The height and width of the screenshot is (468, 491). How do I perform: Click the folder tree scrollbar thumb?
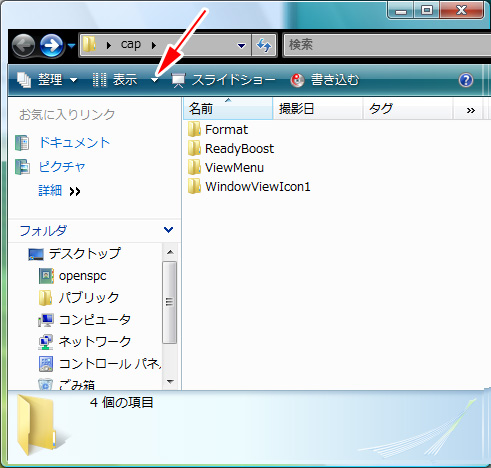pyautogui.click(x=170, y=302)
